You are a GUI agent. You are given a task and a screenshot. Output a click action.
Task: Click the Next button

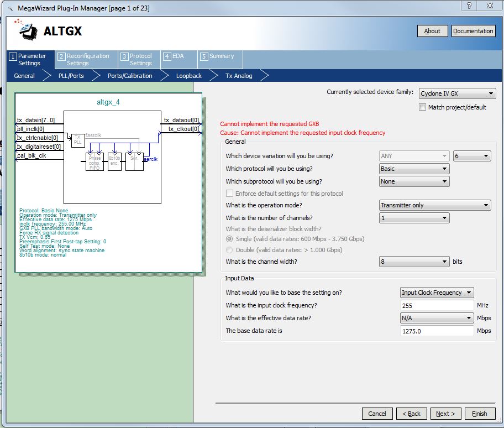(x=445, y=414)
